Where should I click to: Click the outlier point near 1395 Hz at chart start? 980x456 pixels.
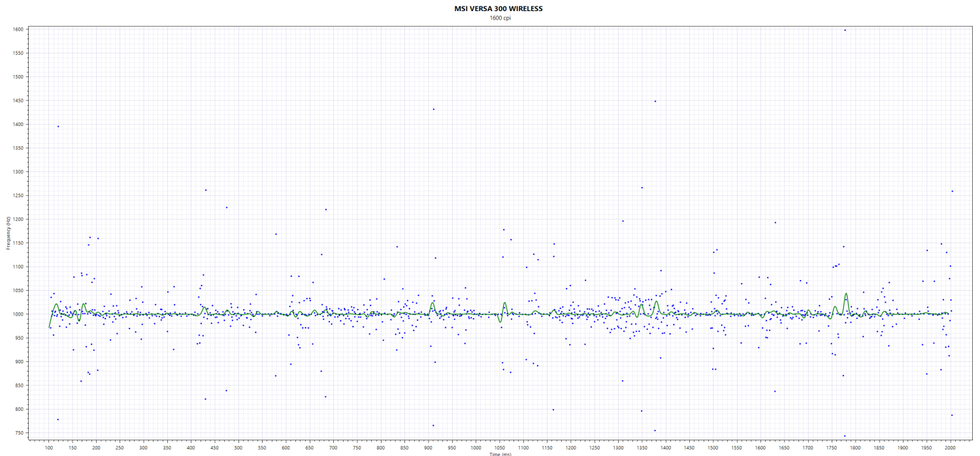click(x=58, y=126)
